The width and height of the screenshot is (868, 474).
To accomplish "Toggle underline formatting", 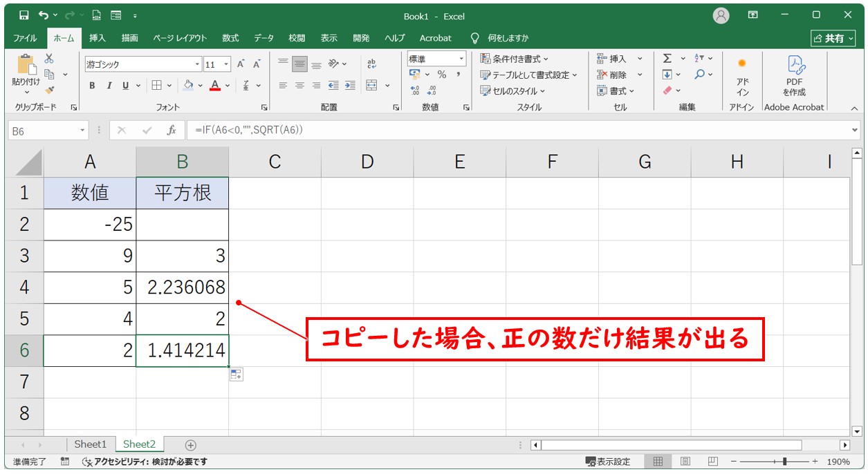I will 125,84.
